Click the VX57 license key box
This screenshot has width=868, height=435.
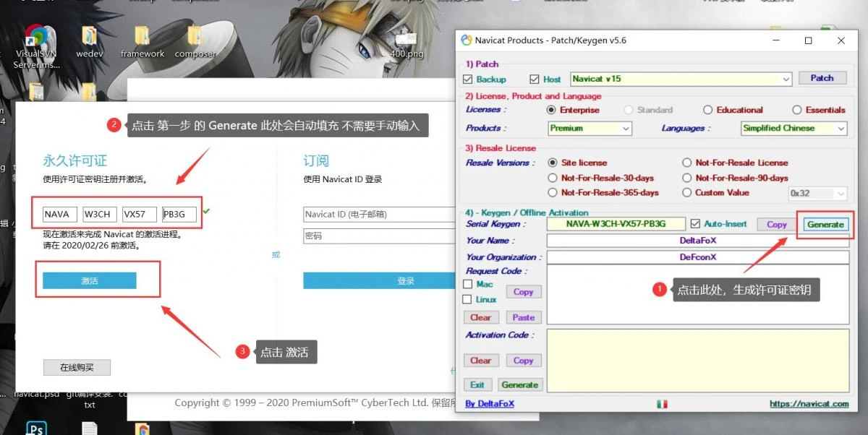(140, 214)
